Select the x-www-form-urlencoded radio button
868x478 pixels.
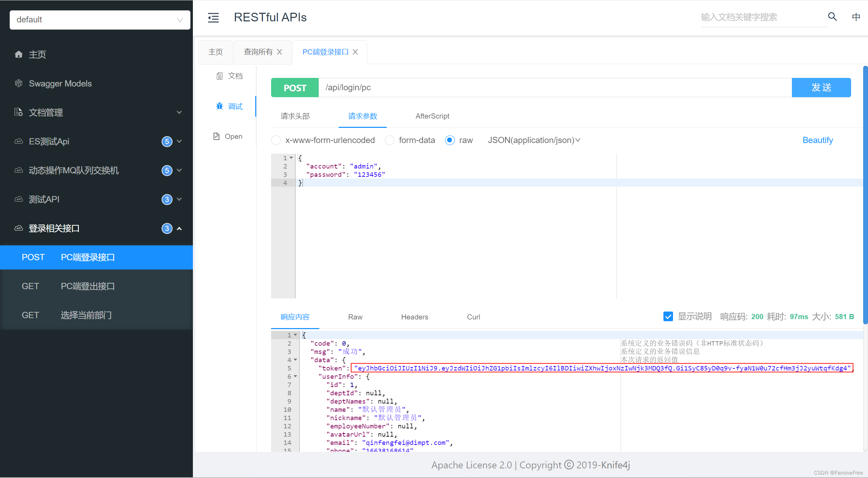click(x=276, y=140)
